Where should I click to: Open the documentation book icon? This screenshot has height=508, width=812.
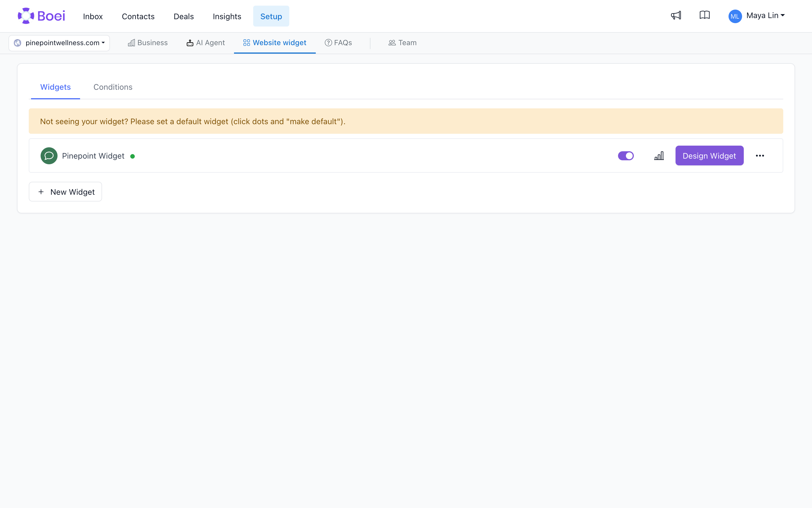click(705, 15)
